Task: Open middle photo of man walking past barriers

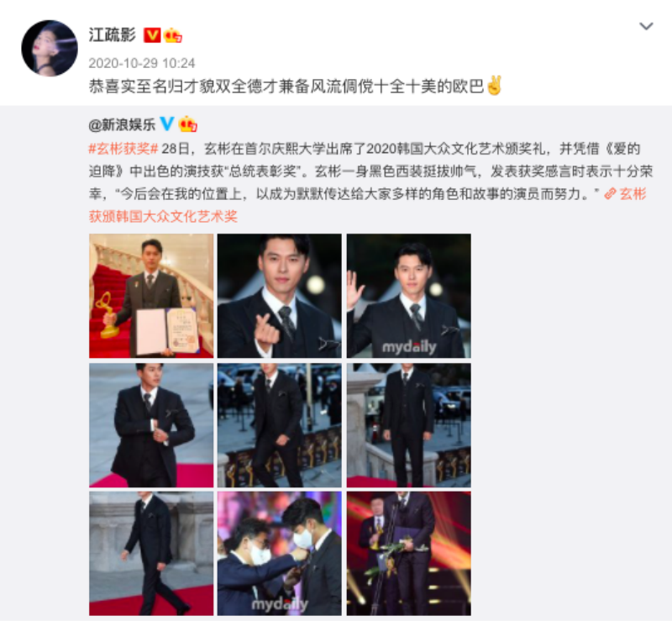Action: [x=280, y=425]
